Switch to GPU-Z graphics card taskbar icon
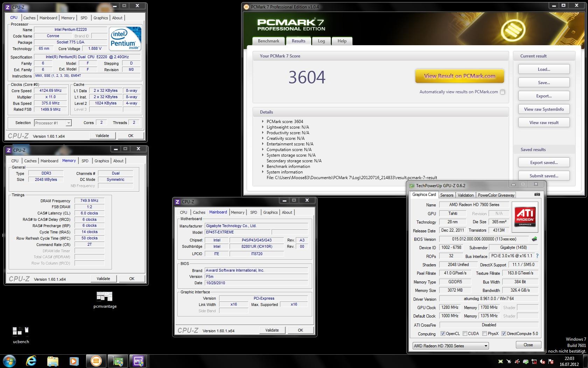Screen dimensions: 588x368 [x=118, y=361]
